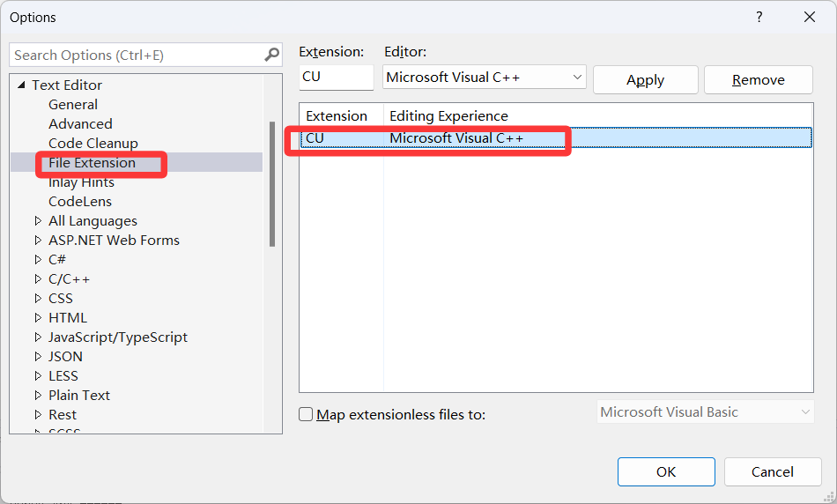Select Inlay Hints in the tree

(81, 182)
